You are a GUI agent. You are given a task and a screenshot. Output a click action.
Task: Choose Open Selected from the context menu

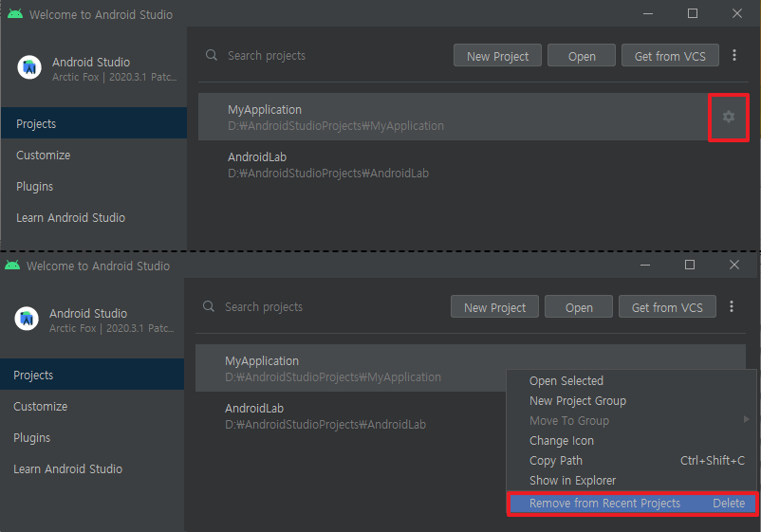point(631,380)
